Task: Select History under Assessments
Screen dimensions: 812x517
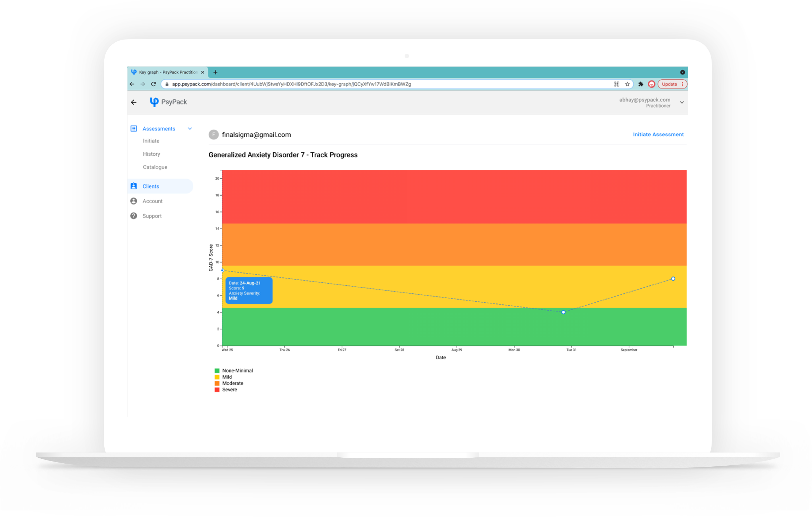Action: tap(151, 154)
